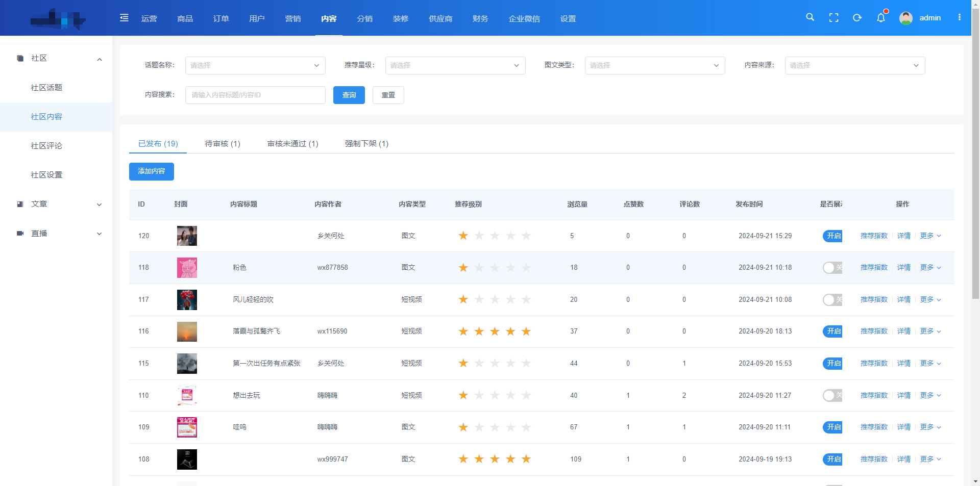
Task: Open 更多 dropdown for row 109
Action: tap(930, 427)
